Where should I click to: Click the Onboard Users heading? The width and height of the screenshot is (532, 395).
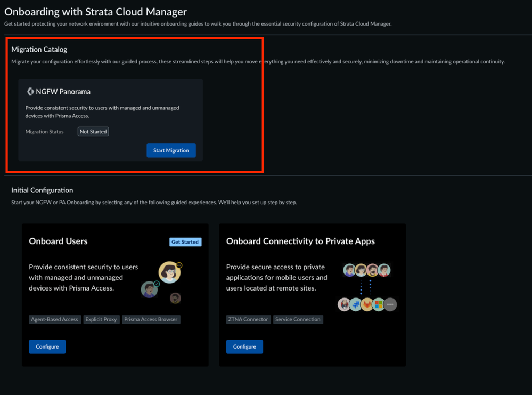[x=59, y=241]
